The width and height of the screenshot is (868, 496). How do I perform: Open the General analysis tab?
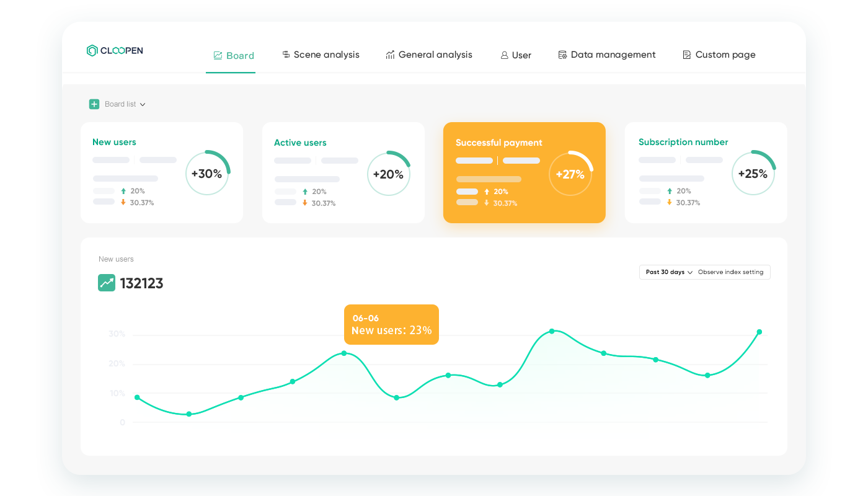[435, 55]
